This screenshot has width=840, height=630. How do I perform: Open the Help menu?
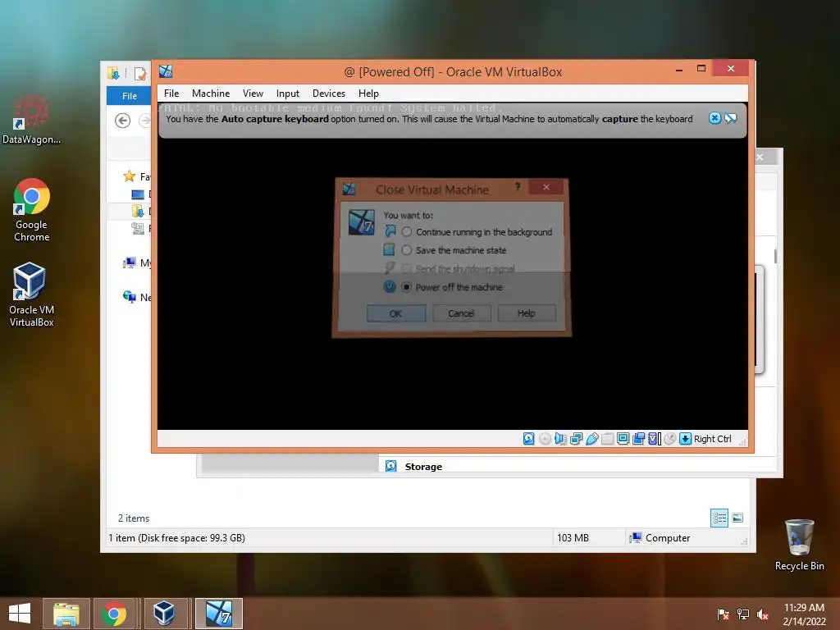pyautogui.click(x=368, y=94)
